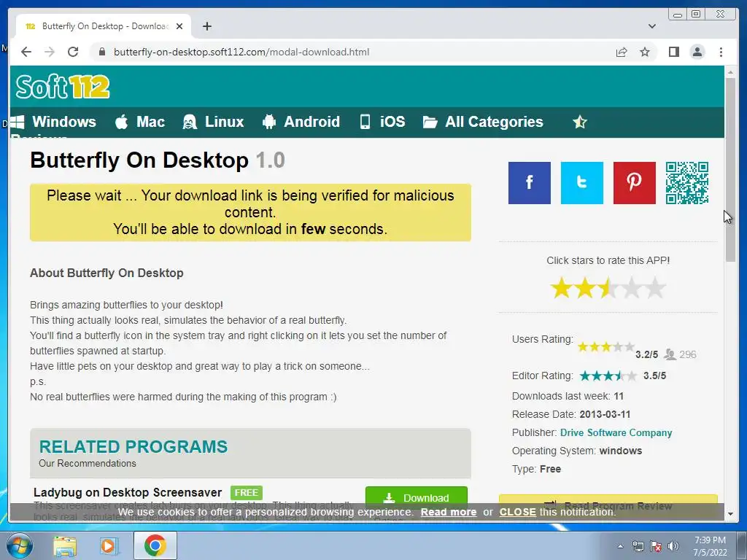Click RELATED PROGRAMS heading
This screenshot has height=560, width=747.
click(x=133, y=447)
